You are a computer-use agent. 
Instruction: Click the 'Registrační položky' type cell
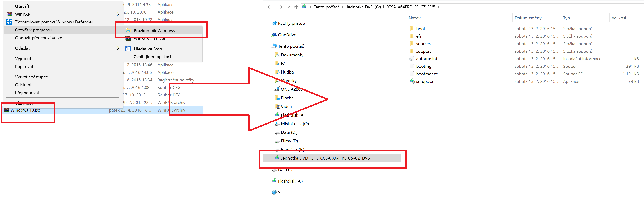[x=176, y=80]
